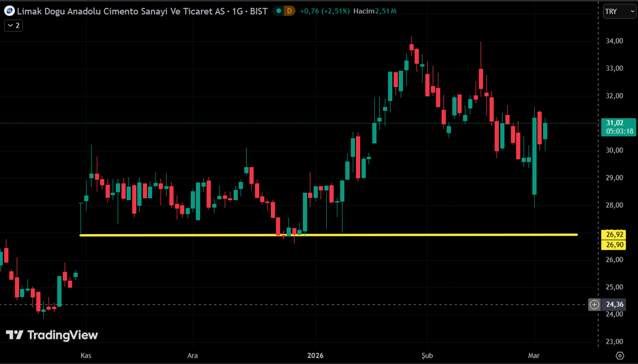Click the plus icon beside 24,36
The width and height of the screenshot is (638, 364).
point(594,304)
